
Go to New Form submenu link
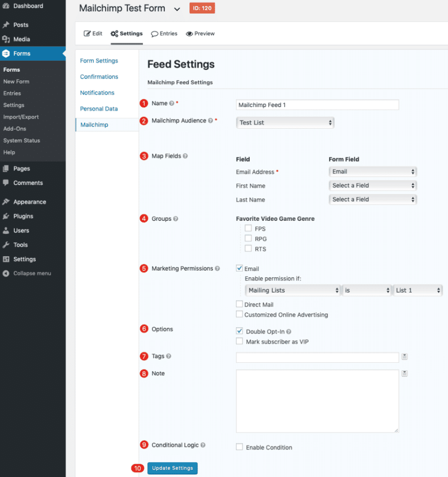pos(16,82)
